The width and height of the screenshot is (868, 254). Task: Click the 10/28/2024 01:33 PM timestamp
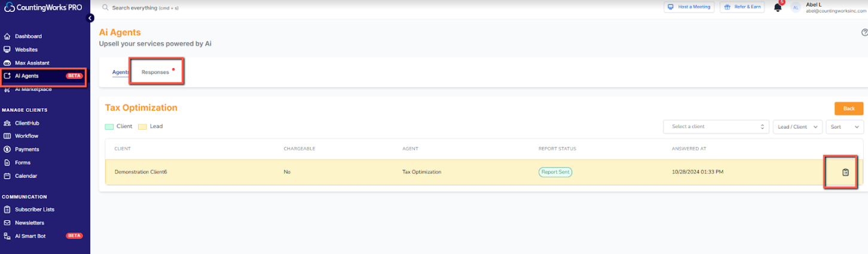pyautogui.click(x=698, y=172)
